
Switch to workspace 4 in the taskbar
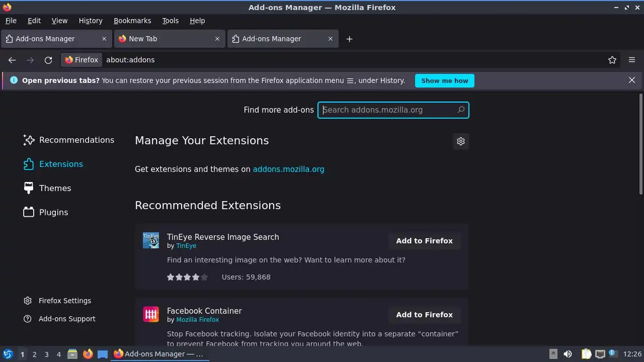pyautogui.click(x=58, y=354)
